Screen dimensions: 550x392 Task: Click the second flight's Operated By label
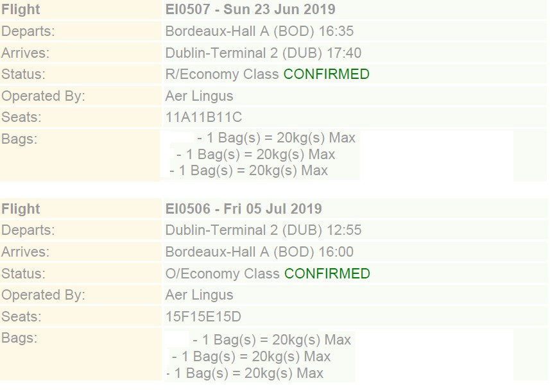[x=43, y=295]
